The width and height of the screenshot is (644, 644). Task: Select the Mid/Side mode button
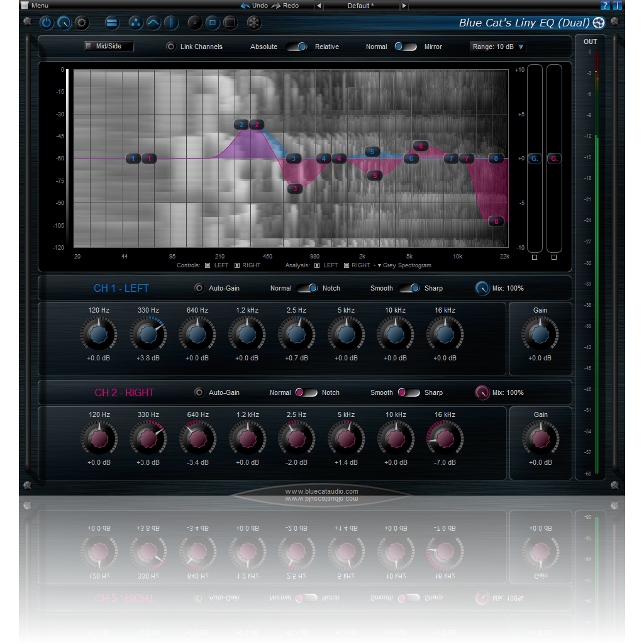[108, 45]
